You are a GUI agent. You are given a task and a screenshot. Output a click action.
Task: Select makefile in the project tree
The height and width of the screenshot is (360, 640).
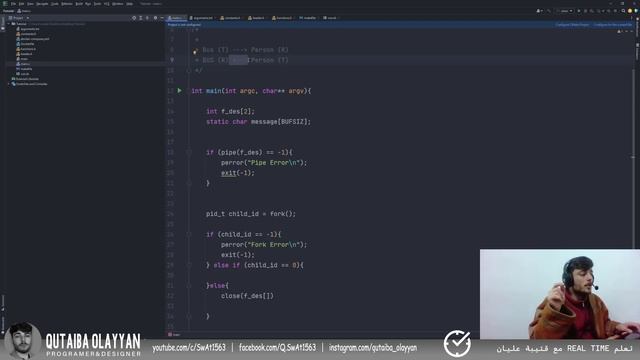[24, 69]
